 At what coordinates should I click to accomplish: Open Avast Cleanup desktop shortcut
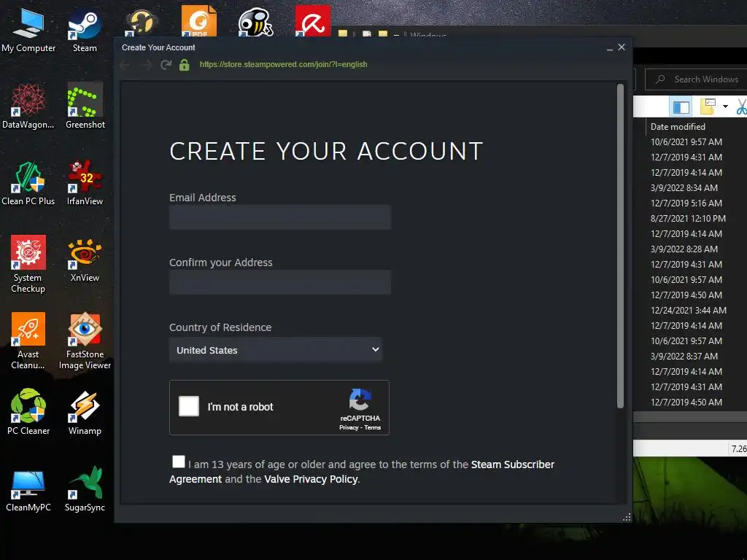28,341
